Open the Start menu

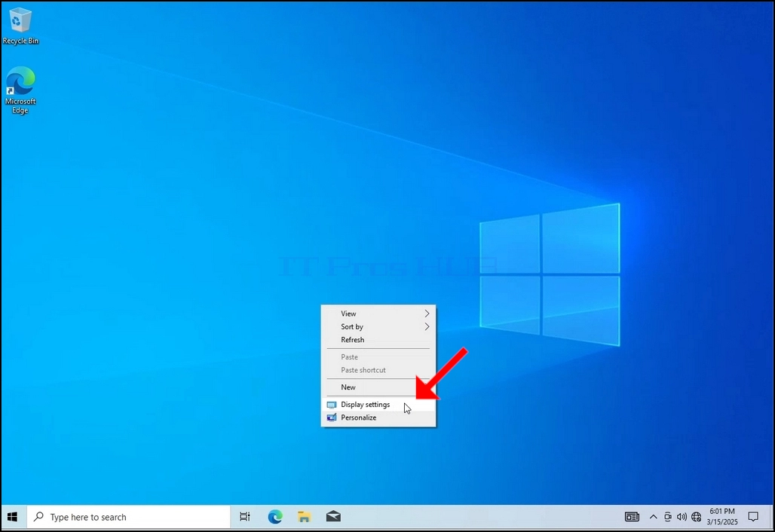[x=13, y=517]
